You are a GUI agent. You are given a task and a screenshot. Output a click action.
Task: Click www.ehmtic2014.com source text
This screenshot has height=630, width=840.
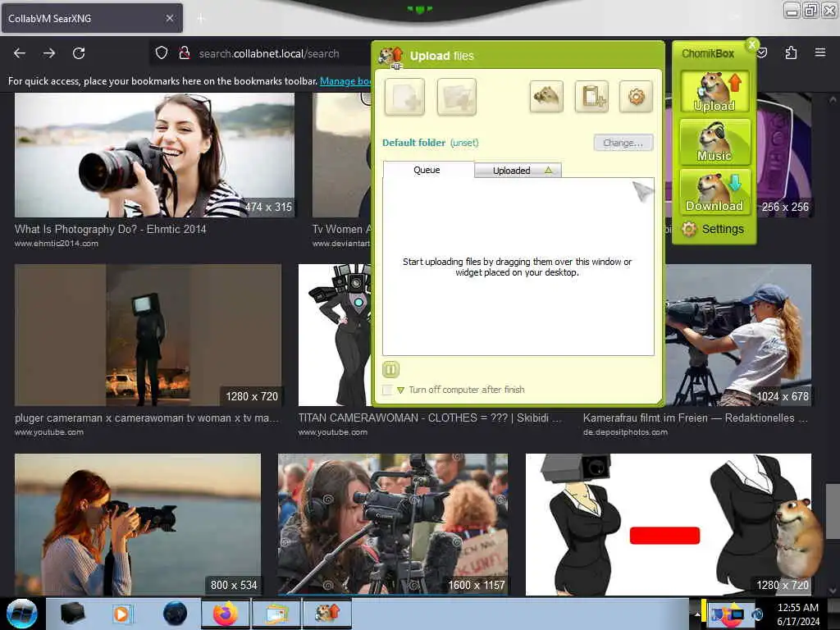point(57,243)
